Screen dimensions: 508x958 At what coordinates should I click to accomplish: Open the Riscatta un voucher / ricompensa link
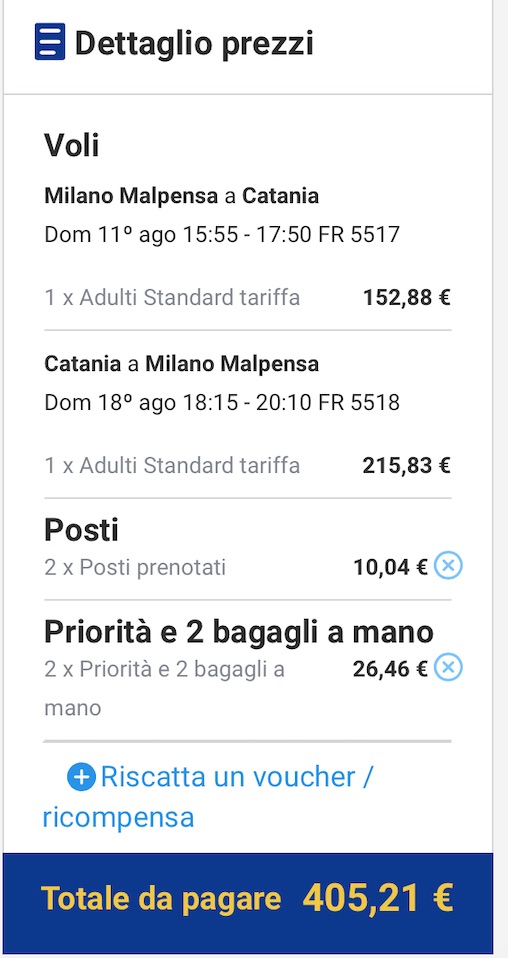[x=207, y=797]
